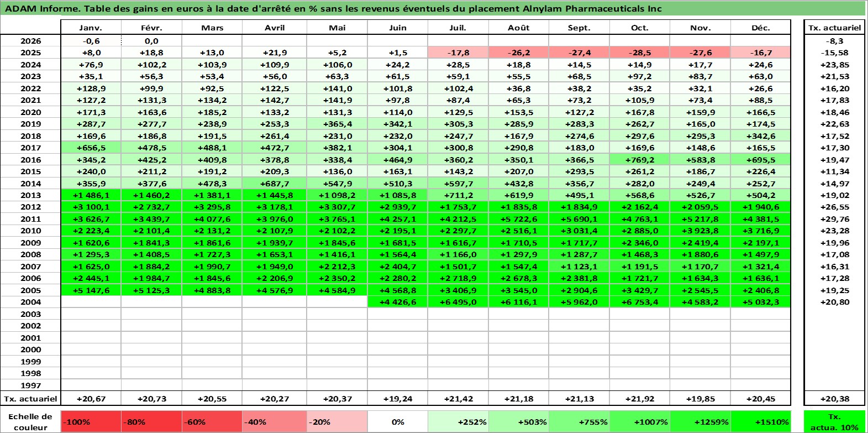Select the '+21,92' actuarial rate for Oct. column

click(640, 399)
